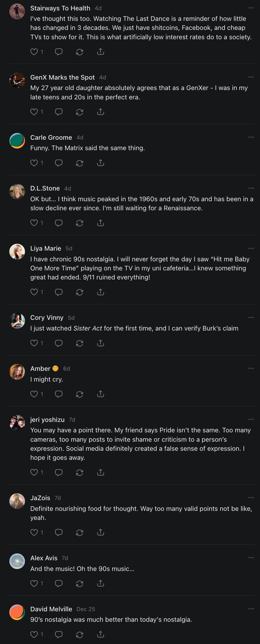Screen dimensions: 260x644
Task: Reply to Cory Vinny's Sister Act comment
Action: (59, 343)
